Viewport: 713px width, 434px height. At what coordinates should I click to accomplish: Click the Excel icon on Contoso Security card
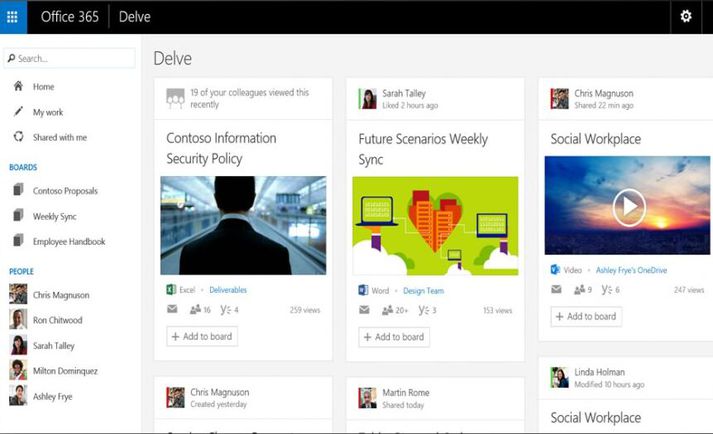point(171,289)
